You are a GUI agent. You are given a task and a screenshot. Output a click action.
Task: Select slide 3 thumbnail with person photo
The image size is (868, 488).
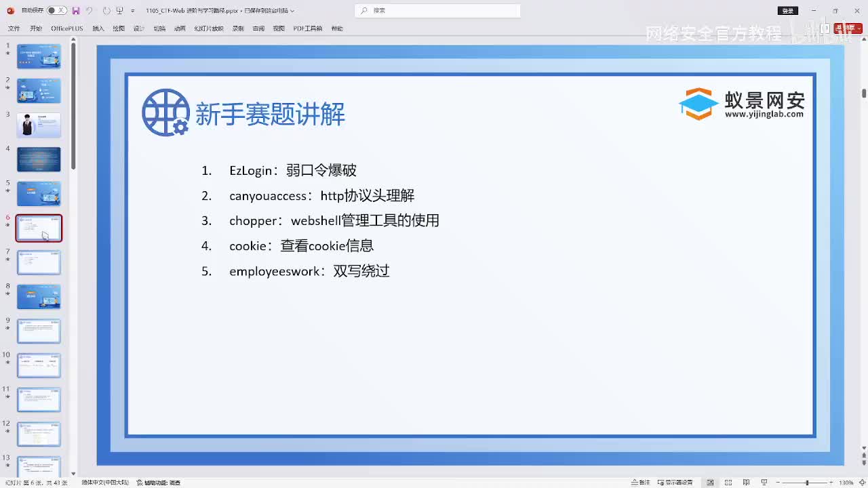coord(39,125)
